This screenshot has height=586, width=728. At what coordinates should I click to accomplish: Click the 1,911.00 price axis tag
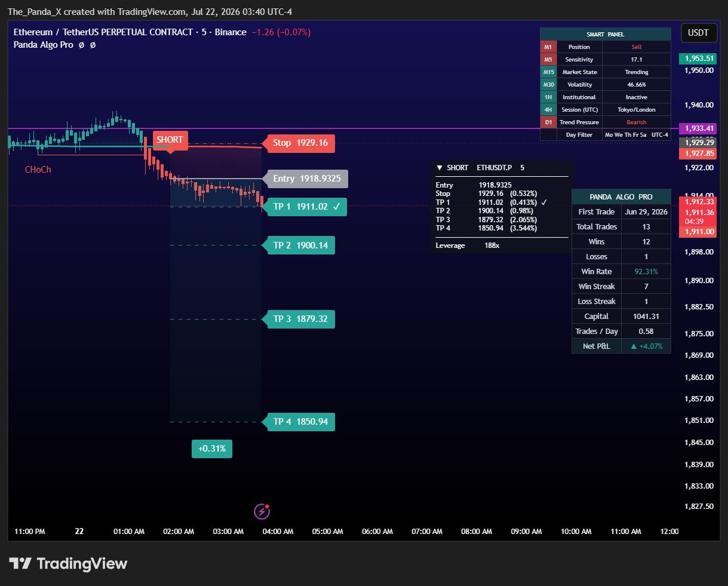pos(698,232)
